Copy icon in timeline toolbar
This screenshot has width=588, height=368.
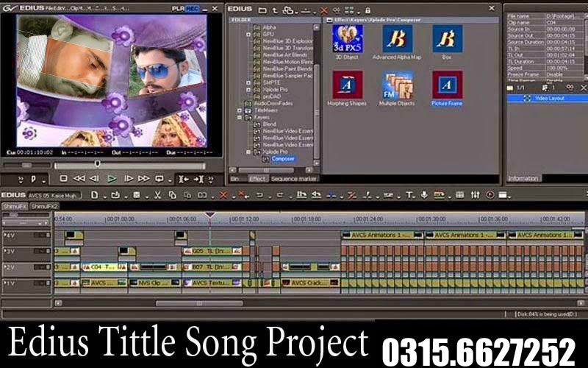point(173,195)
